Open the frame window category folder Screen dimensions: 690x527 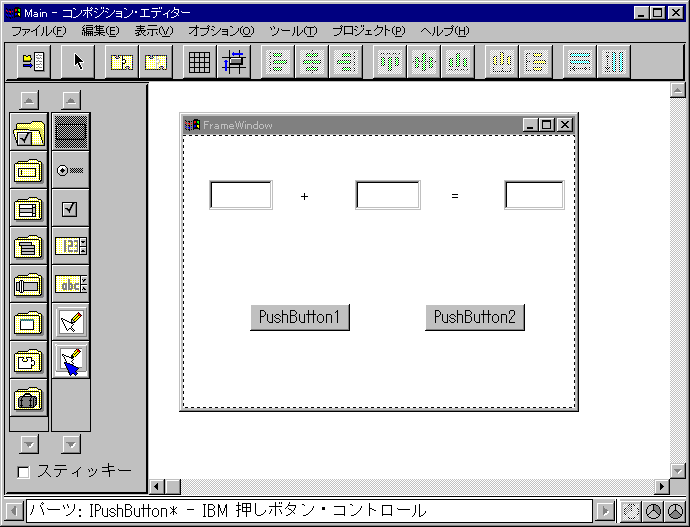coord(29,322)
